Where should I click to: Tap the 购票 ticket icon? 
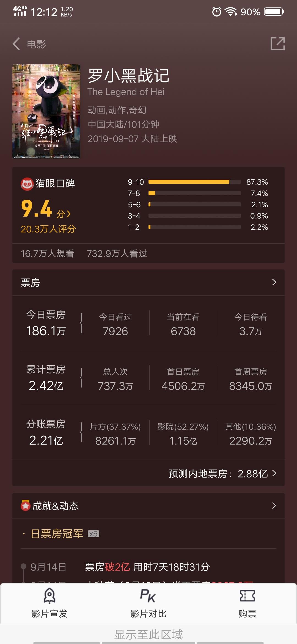(x=247, y=596)
